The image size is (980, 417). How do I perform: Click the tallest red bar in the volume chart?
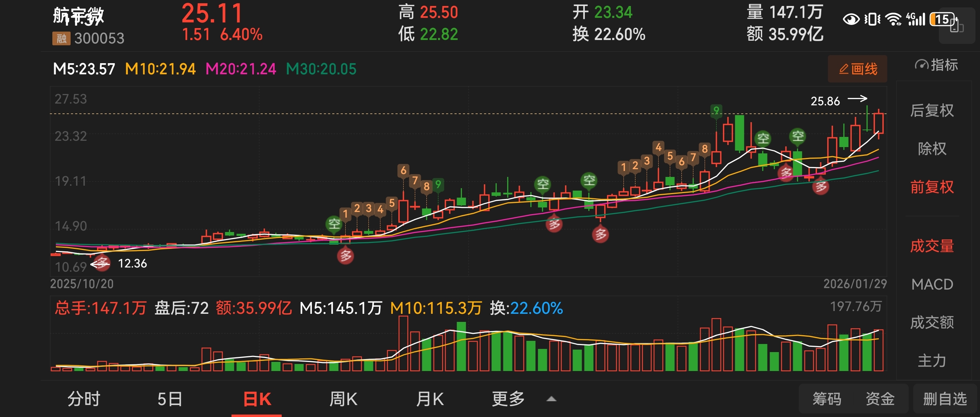coord(403,344)
